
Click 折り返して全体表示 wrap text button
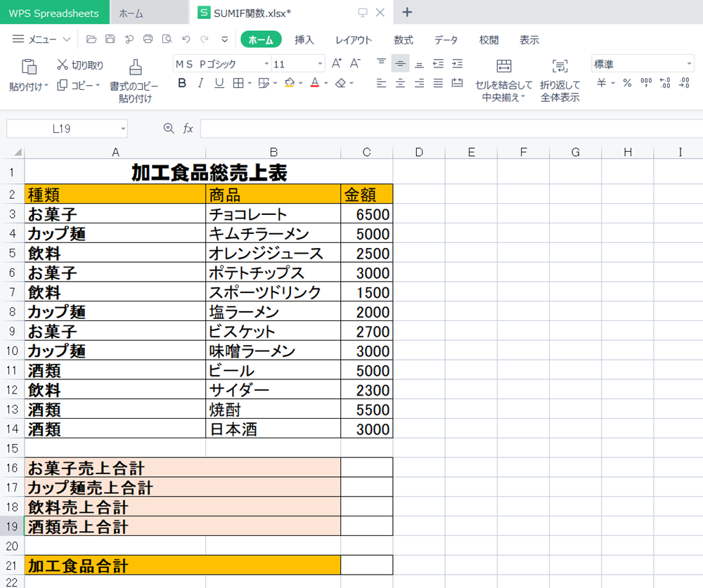click(x=560, y=81)
